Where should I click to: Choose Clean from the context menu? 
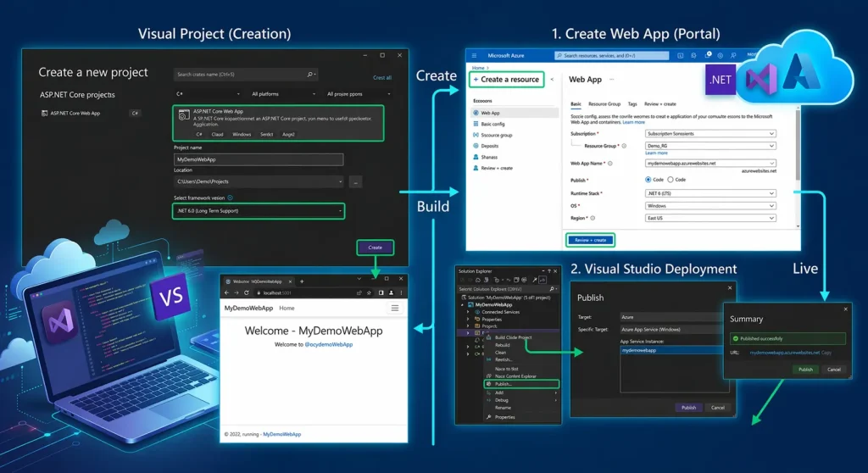tap(500, 353)
